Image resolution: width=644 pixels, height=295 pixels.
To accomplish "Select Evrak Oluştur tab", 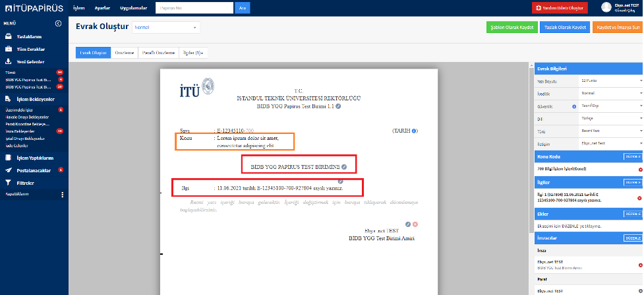I will point(93,53).
